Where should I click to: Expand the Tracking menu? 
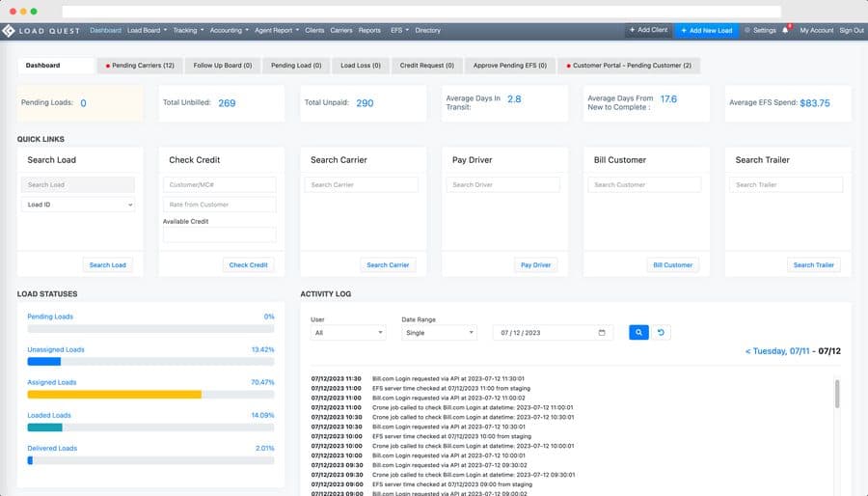[188, 31]
